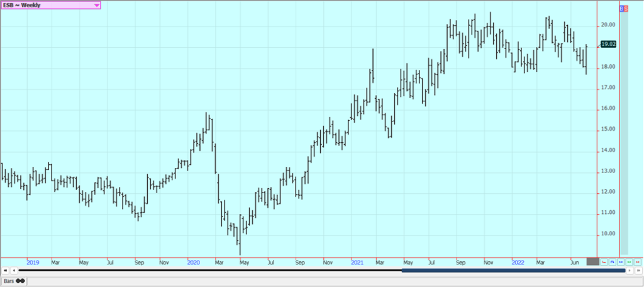Click the green compress chart tool icon

point(629,262)
